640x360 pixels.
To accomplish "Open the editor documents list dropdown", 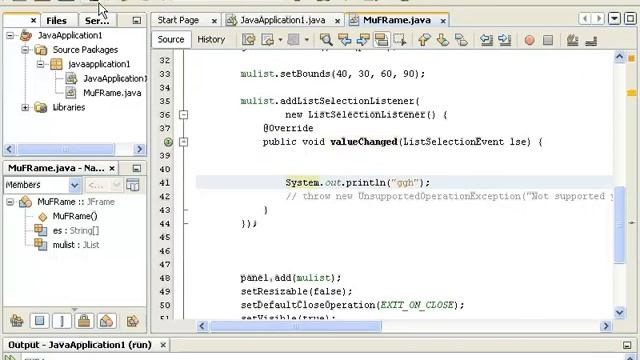I will pos(614,19).
